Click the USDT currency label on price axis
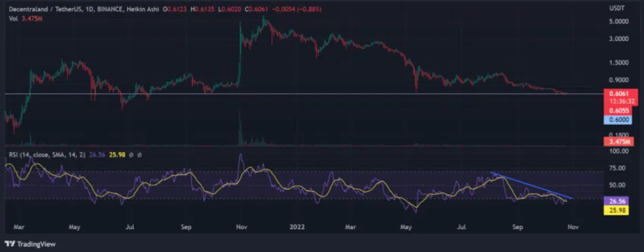Image resolution: width=644 pixels, height=252 pixels. [618, 8]
